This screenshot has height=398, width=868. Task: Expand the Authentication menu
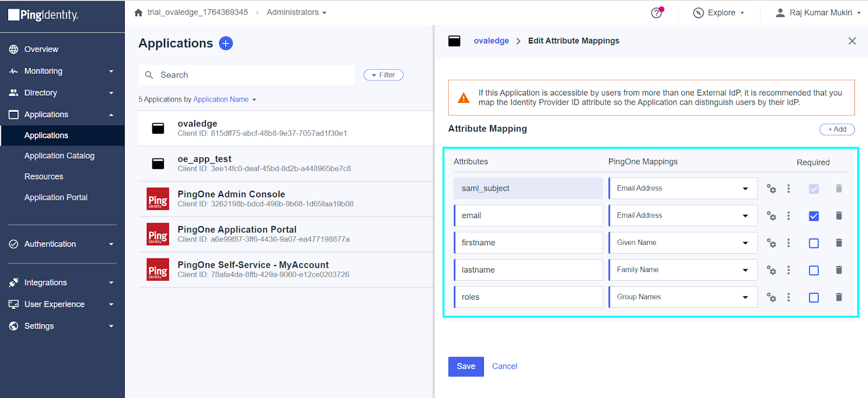(62, 244)
